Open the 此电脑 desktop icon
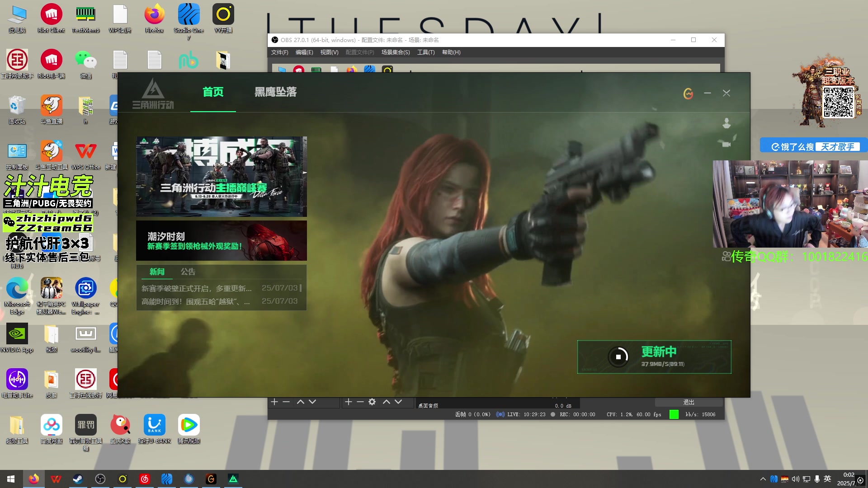868x488 pixels. [x=17, y=19]
